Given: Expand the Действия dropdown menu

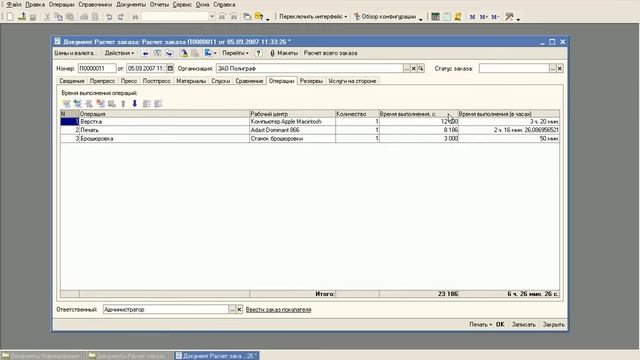Looking at the screenshot, I should pos(119,53).
